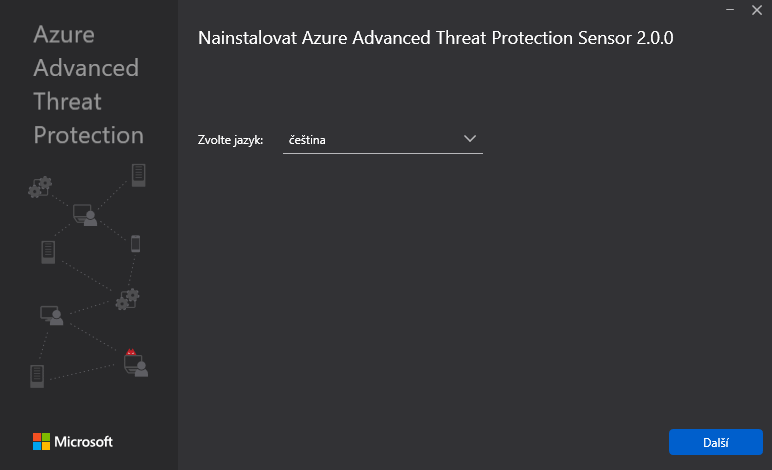Click the topmost user computer icon

(x=84, y=214)
